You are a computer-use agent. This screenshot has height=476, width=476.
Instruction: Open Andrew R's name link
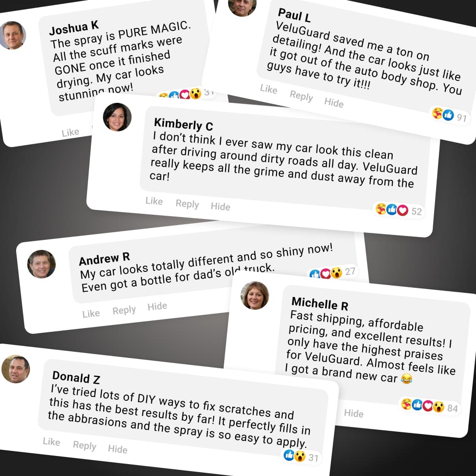point(104,259)
